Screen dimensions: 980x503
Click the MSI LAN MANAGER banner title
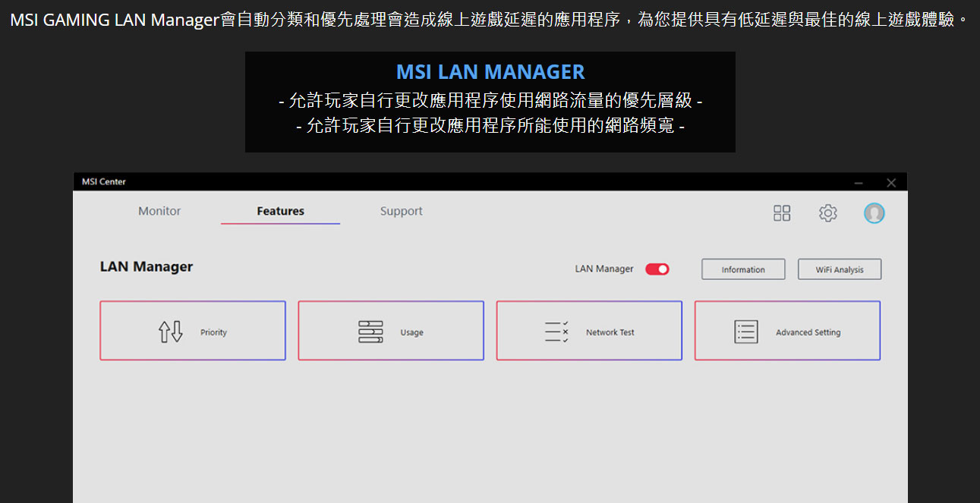pyautogui.click(x=490, y=72)
